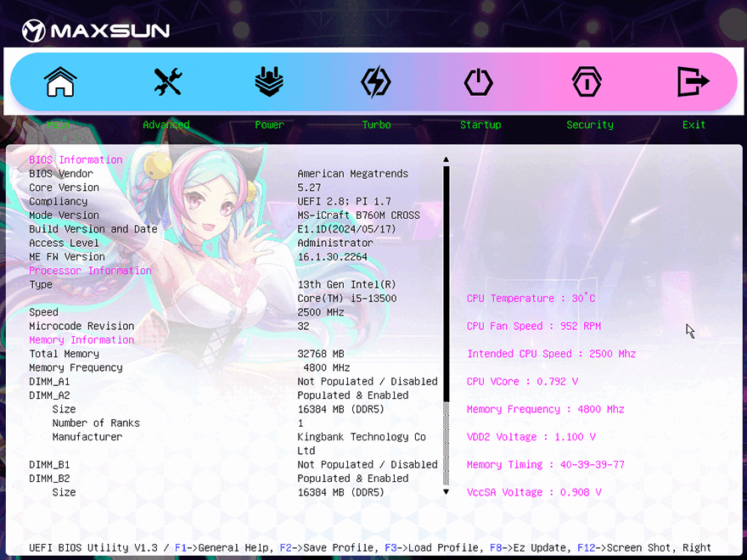Click the scrollbar down arrow
The height and width of the screenshot is (560, 747).
pos(446,492)
